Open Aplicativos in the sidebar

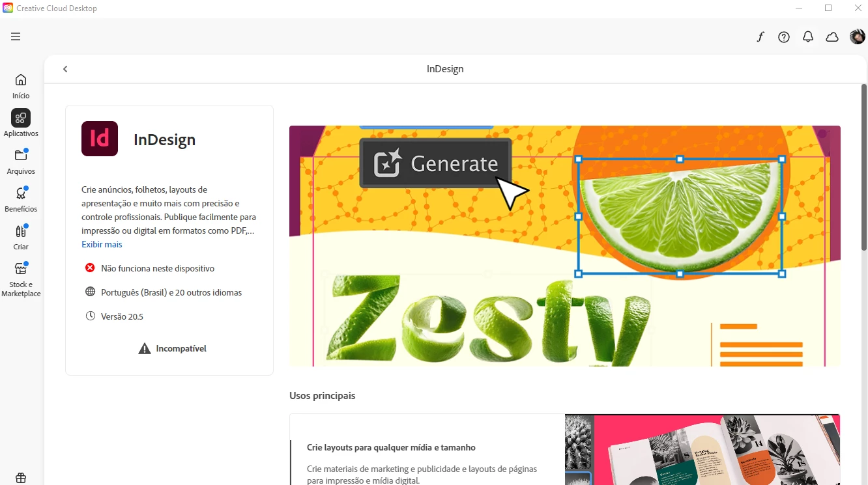coord(21,123)
